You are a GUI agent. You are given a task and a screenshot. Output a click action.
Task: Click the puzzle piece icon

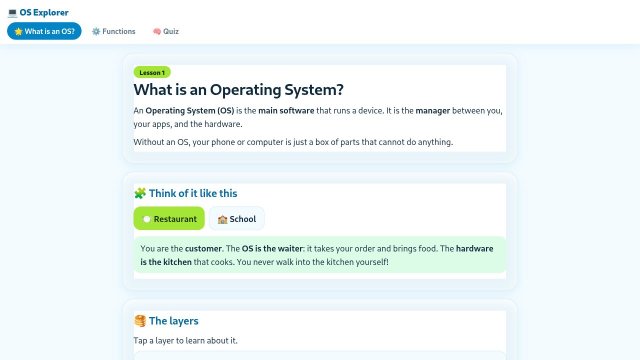click(140, 193)
